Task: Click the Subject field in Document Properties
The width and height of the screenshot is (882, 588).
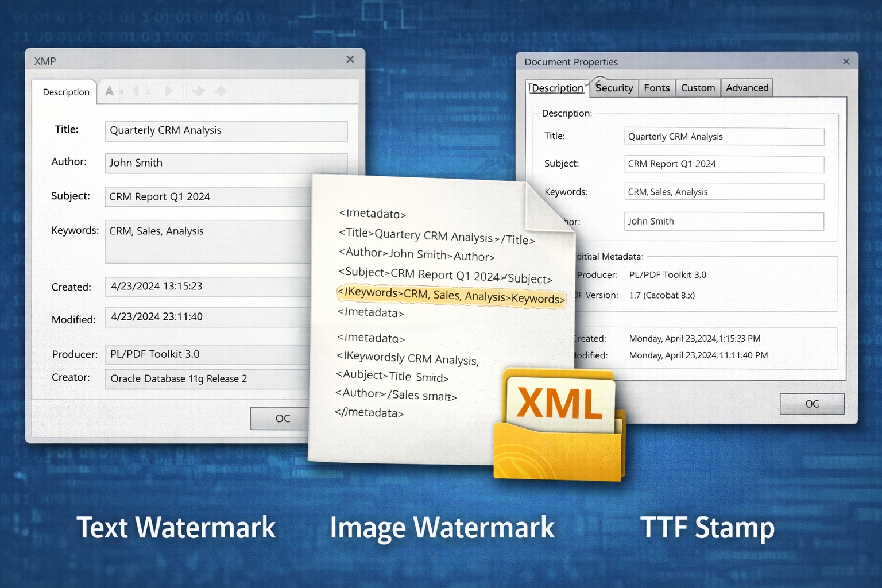Action: click(x=724, y=164)
